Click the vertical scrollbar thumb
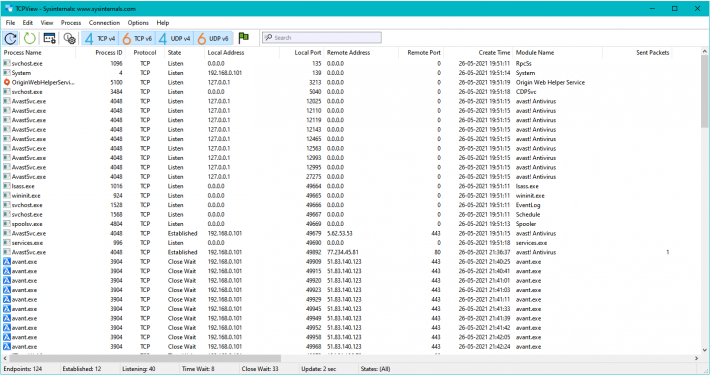The width and height of the screenshot is (710, 375). click(x=705, y=91)
